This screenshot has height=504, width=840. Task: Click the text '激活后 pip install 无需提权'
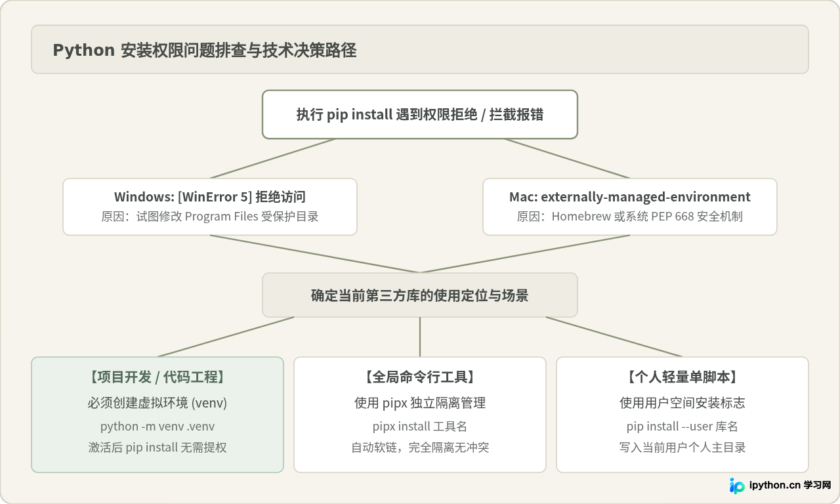click(157, 448)
